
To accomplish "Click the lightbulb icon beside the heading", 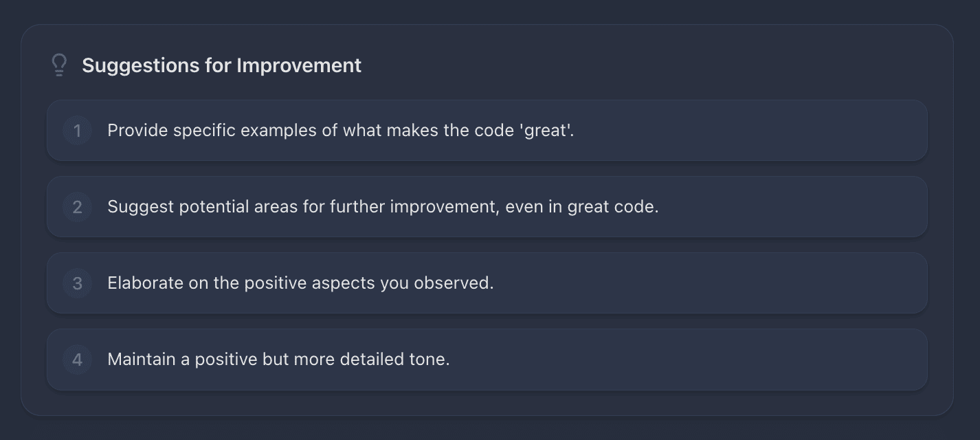I will click(x=59, y=65).
